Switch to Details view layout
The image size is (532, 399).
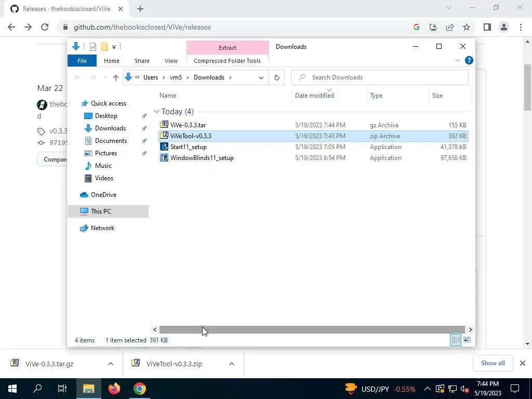[x=456, y=340]
